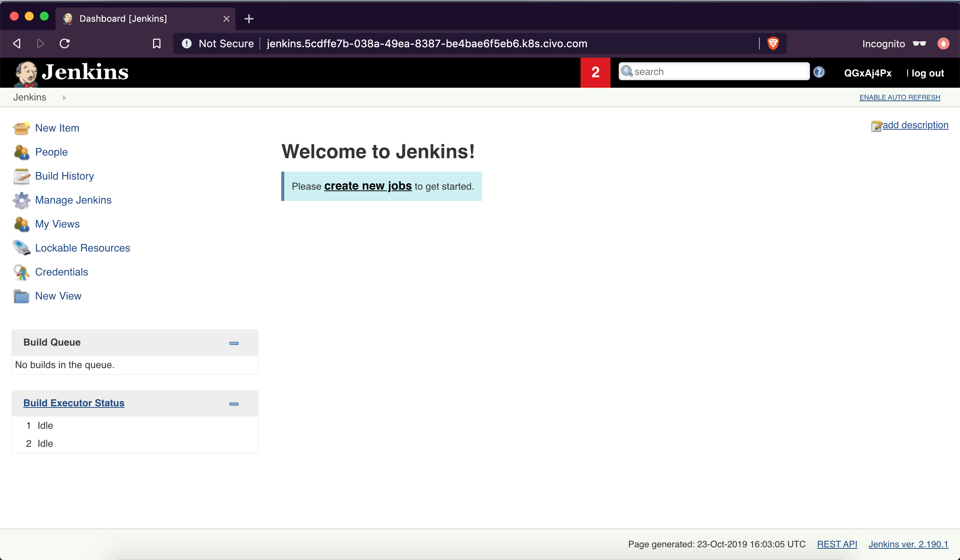Viewport: 960px width, 560px height.
Task: Click the Build Queue panel title
Action: tap(52, 342)
